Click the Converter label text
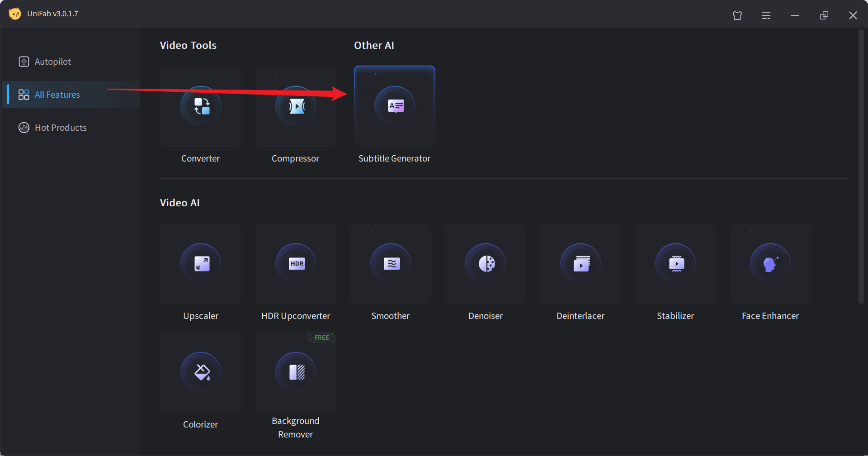868x456 pixels. click(x=201, y=158)
